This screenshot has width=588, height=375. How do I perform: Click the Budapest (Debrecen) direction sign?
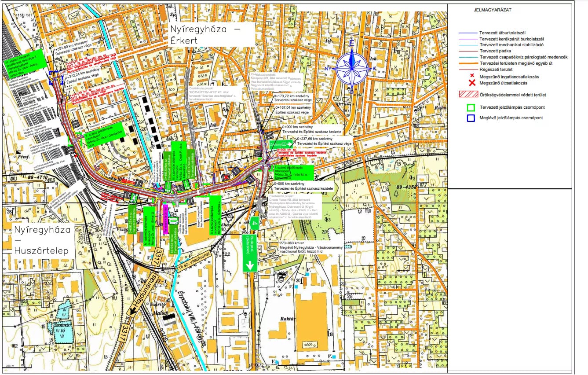(x=250, y=253)
